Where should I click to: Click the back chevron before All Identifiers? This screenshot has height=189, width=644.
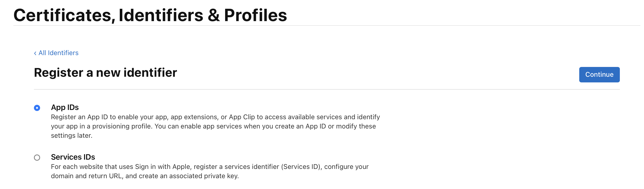pos(35,53)
